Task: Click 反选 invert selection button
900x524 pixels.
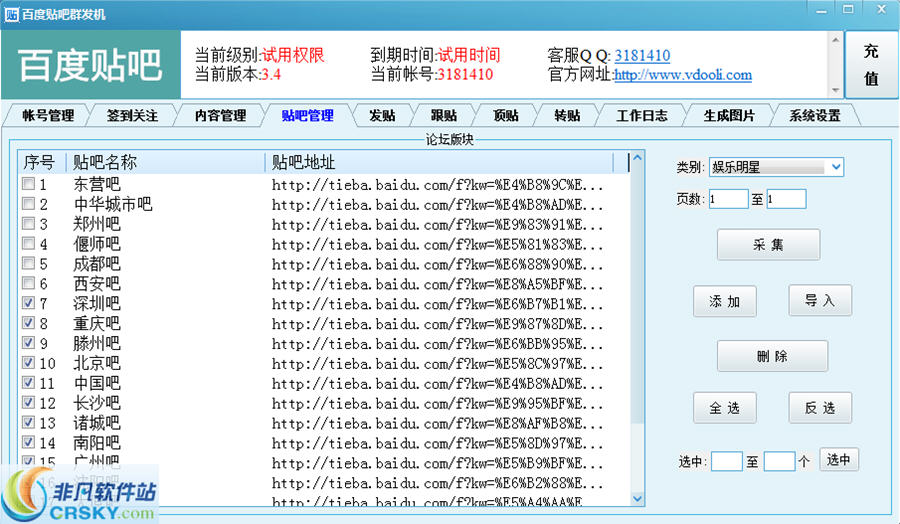Action: click(x=820, y=408)
